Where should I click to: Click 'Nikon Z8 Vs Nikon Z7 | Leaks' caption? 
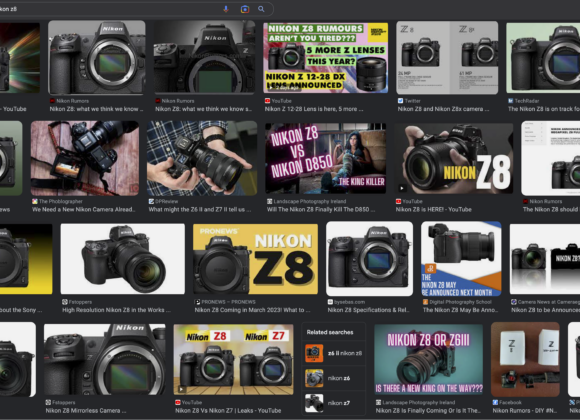228,411
